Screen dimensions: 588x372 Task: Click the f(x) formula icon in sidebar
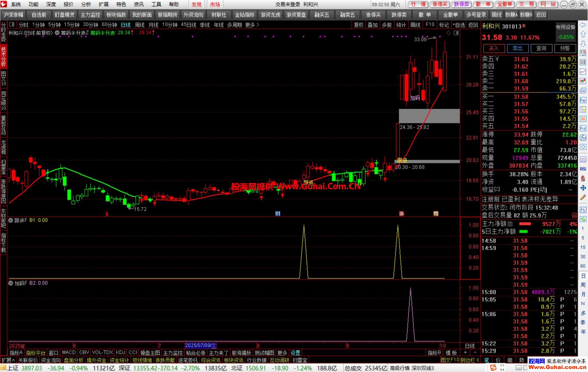583,138
